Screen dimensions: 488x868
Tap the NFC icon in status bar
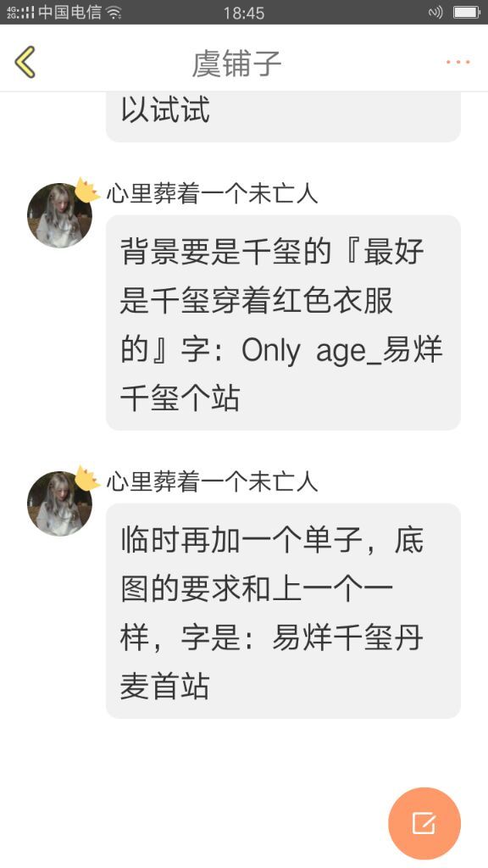pyautogui.click(x=435, y=12)
